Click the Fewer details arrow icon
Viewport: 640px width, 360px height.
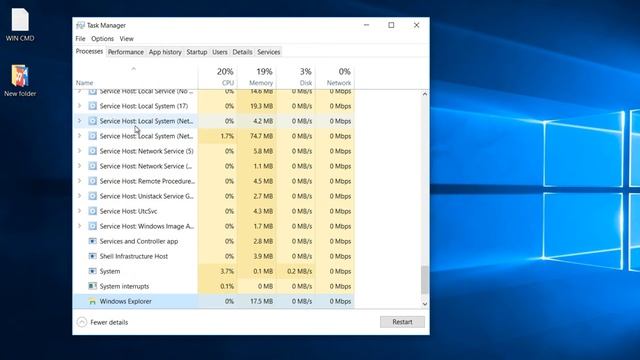coord(82,322)
